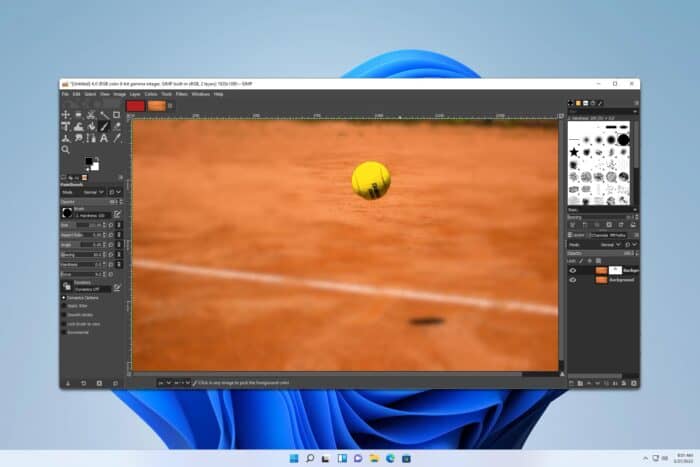Launch Microsoft Edge from taskbar
The height and width of the screenshot is (467, 700).
390,459
